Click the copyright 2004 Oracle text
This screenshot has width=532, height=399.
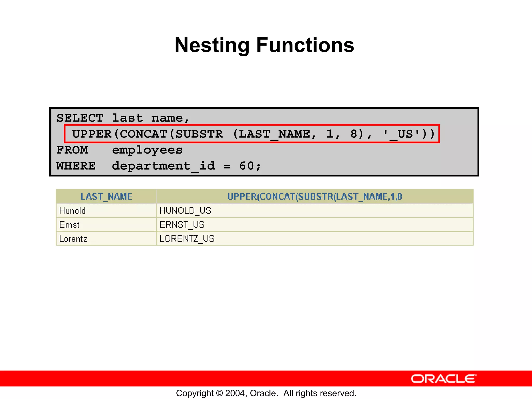pos(266,393)
